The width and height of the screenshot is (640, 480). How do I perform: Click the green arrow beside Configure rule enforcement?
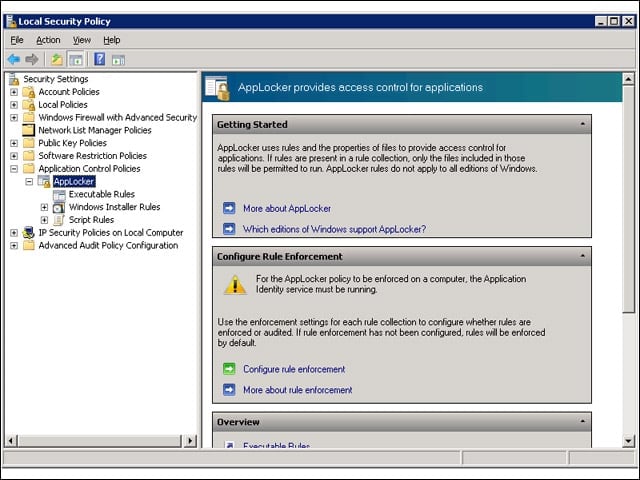pyautogui.click(x=229, y=369)
